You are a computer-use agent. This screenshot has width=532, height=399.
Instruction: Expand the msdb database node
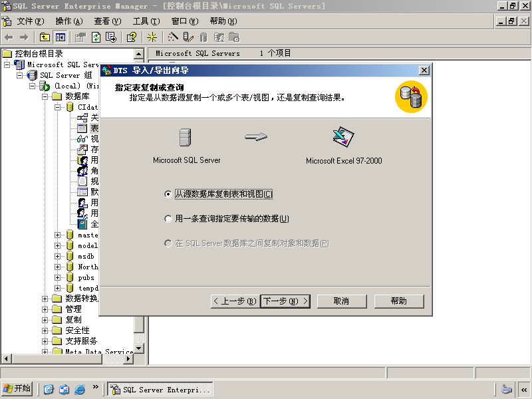[58, 256]
